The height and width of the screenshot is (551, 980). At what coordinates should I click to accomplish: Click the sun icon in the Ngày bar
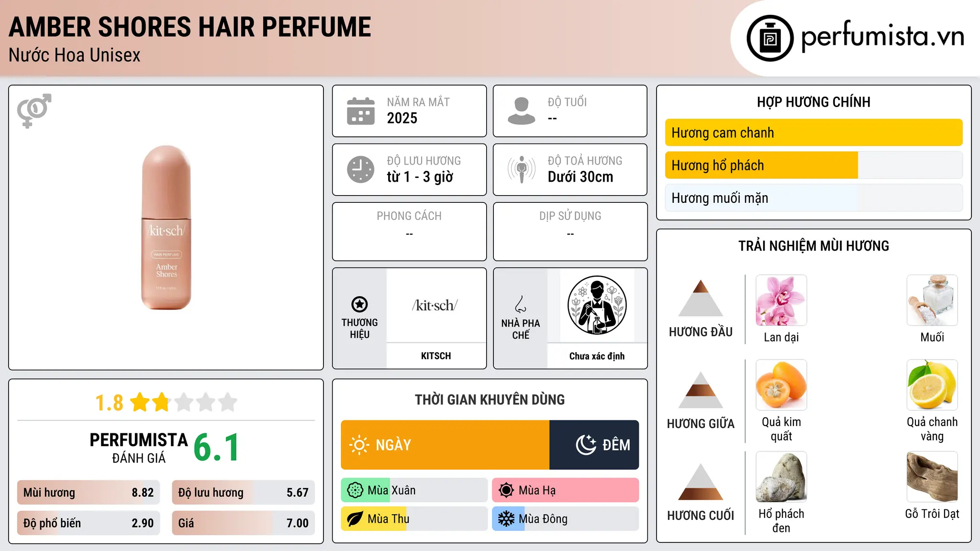click(359, 445)
